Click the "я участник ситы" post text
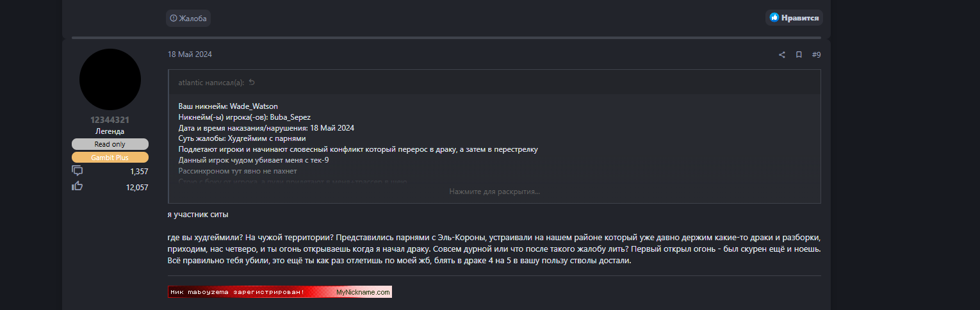 (x=198, y=214)
